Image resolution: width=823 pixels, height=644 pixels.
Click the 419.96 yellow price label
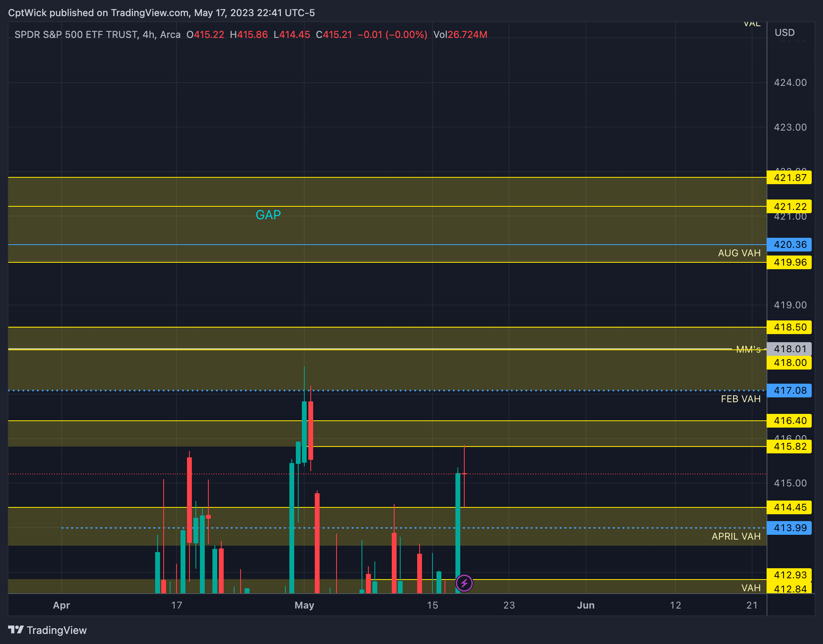789,262
